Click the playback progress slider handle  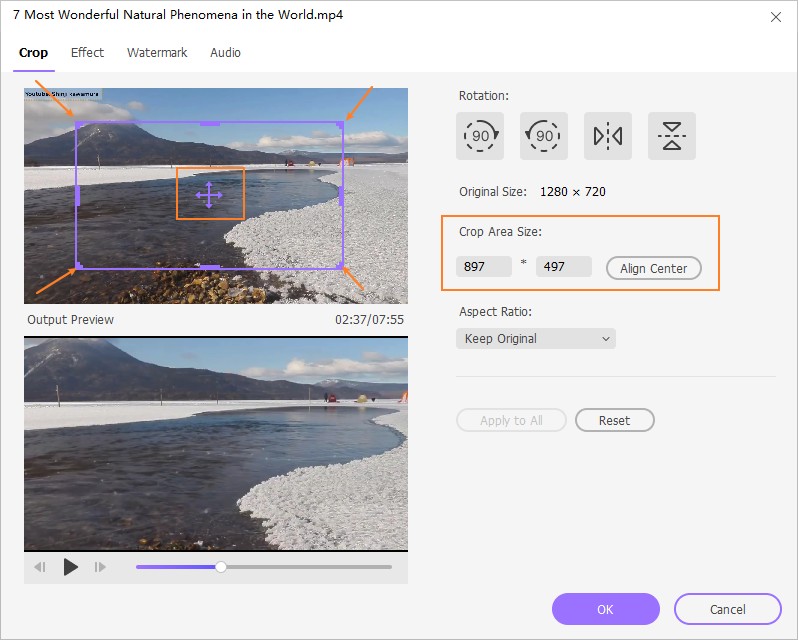pos(221,567)
